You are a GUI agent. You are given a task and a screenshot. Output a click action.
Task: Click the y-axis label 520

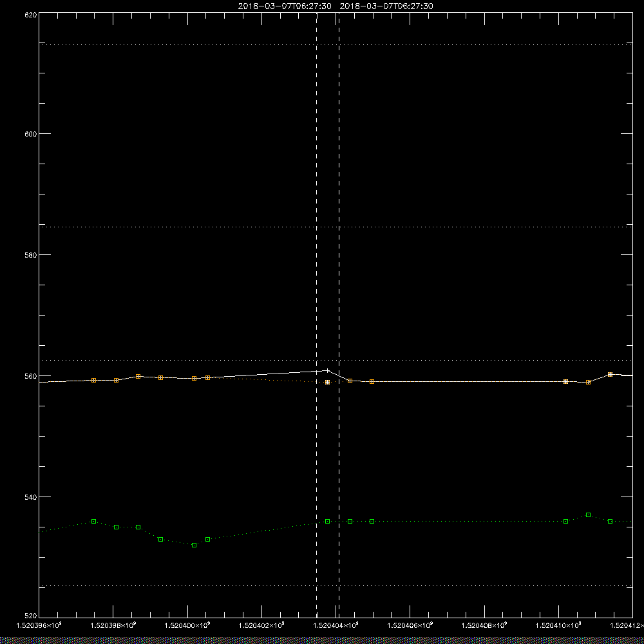[31, 616]
